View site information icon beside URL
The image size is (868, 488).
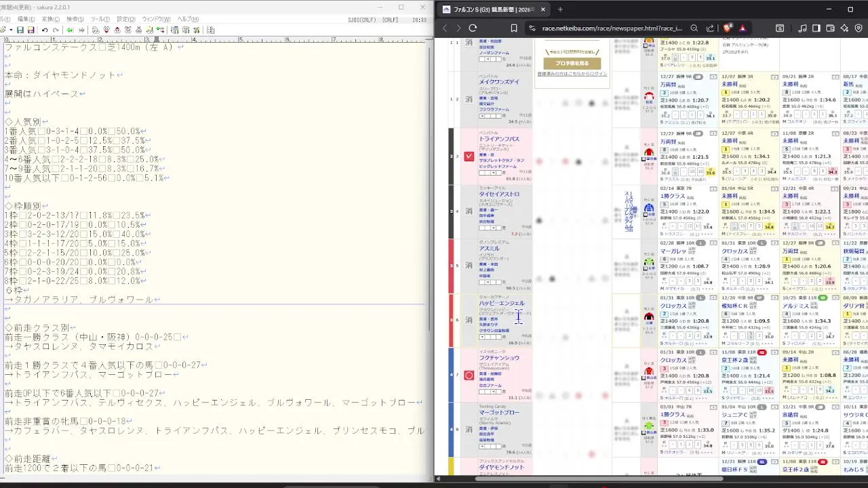coord(532,28)
